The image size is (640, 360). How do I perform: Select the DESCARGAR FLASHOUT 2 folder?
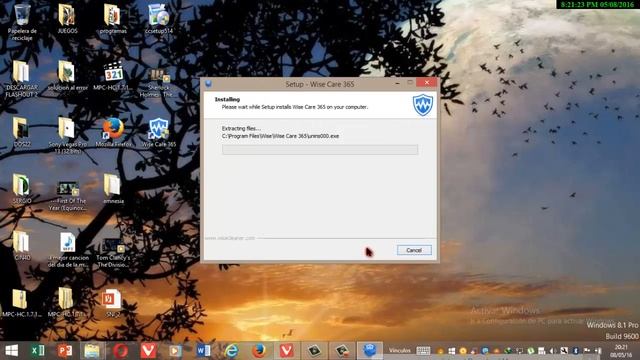[x=22, y=79]
